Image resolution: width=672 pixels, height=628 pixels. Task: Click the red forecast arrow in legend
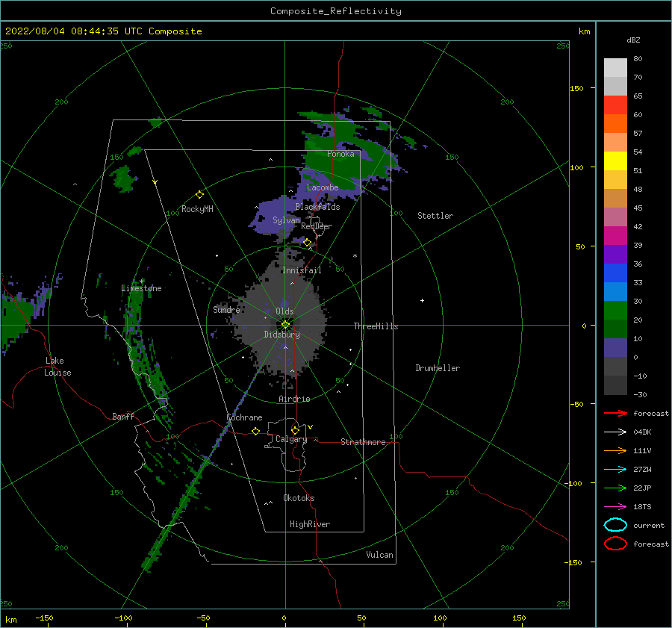click(x=615, y=413)
